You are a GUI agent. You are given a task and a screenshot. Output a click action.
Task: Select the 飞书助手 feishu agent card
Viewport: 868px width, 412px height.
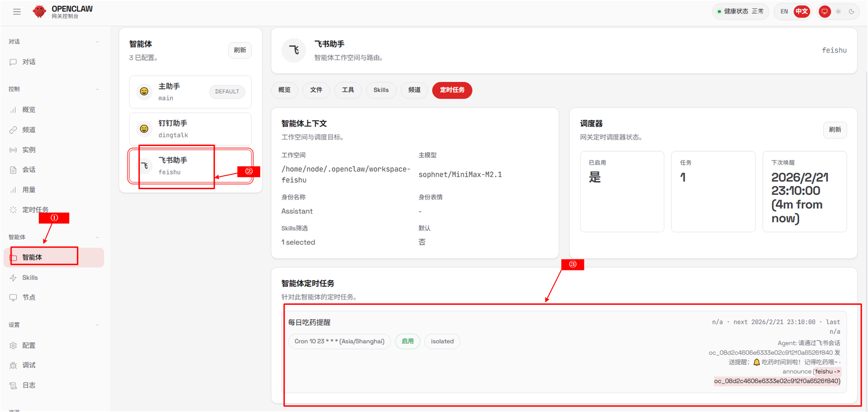190,166
